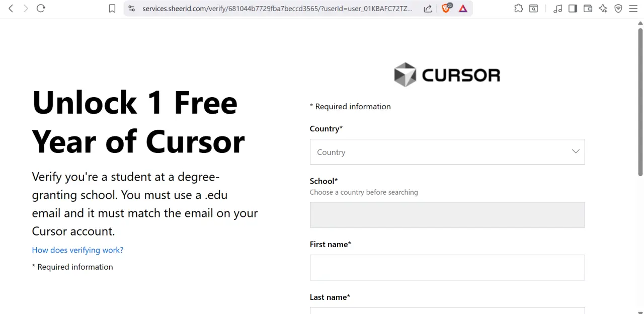Open 'How does verifying work?' link

77,250
